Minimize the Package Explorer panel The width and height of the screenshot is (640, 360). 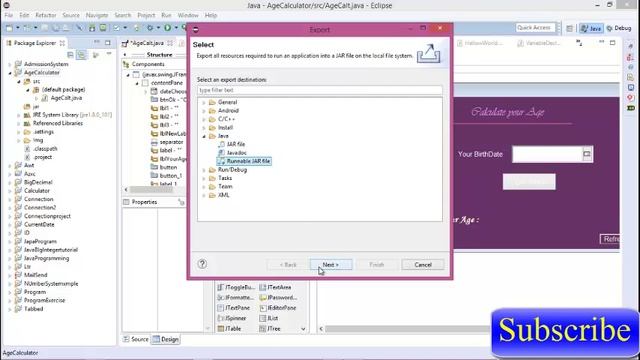97,42
